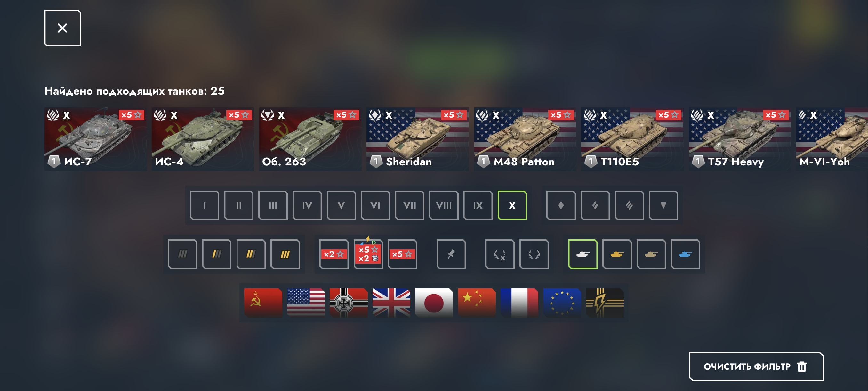Filter by full mastery stripes
This screenshot has height=391, width=868.
[285, 254]
